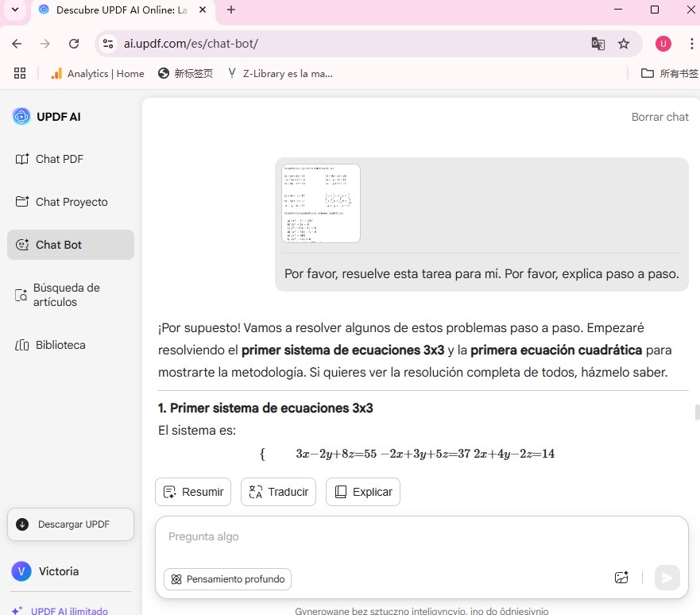Open the Analytics | Home bookmark

(x=97, y=73)
